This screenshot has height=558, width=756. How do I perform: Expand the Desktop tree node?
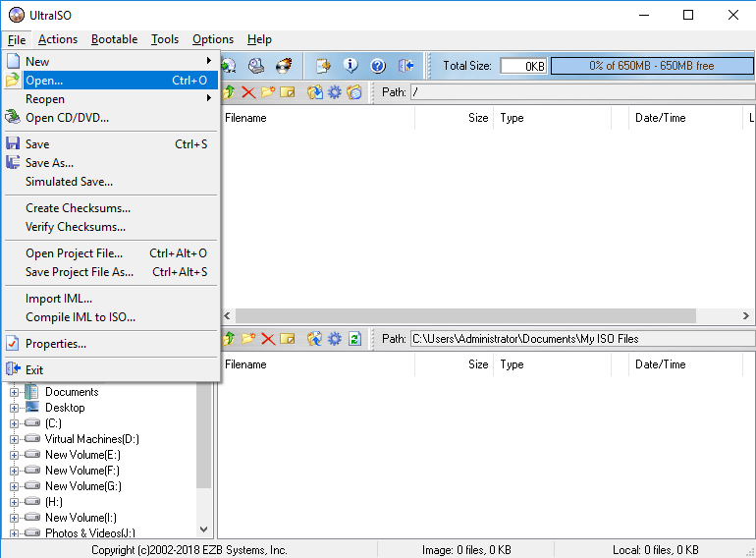coord(14,408)
